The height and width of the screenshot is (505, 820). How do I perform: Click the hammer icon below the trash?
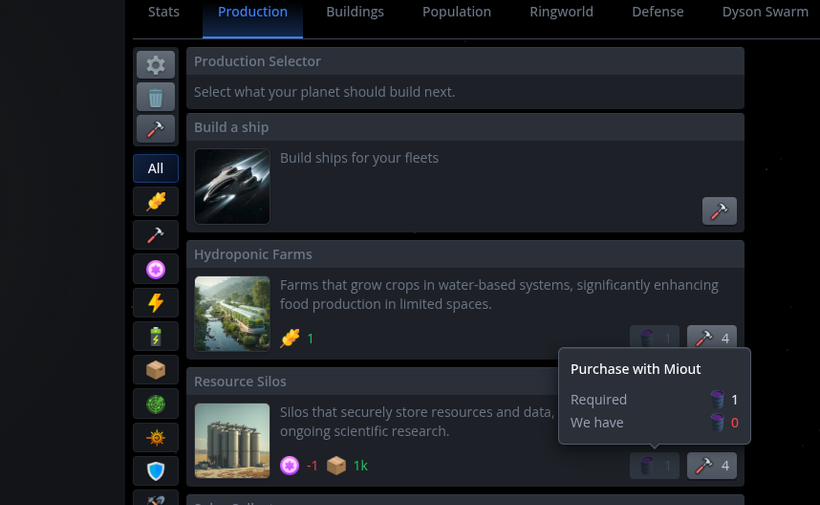156,129
